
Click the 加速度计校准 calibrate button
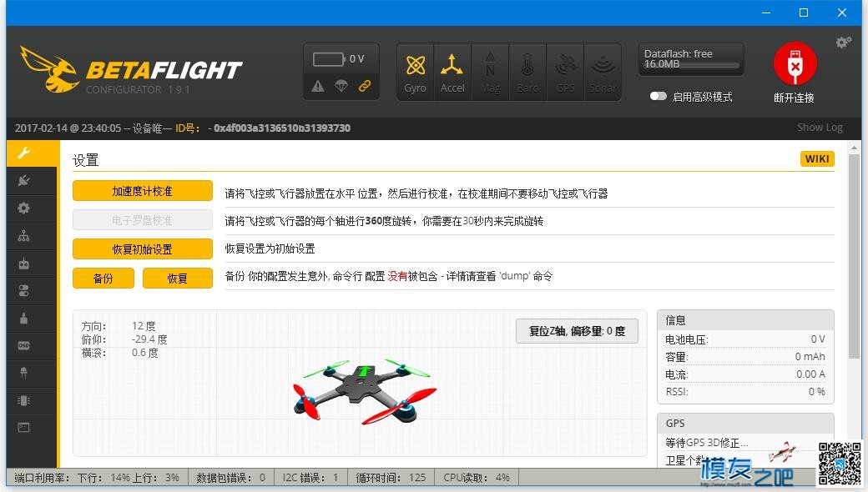142,191
